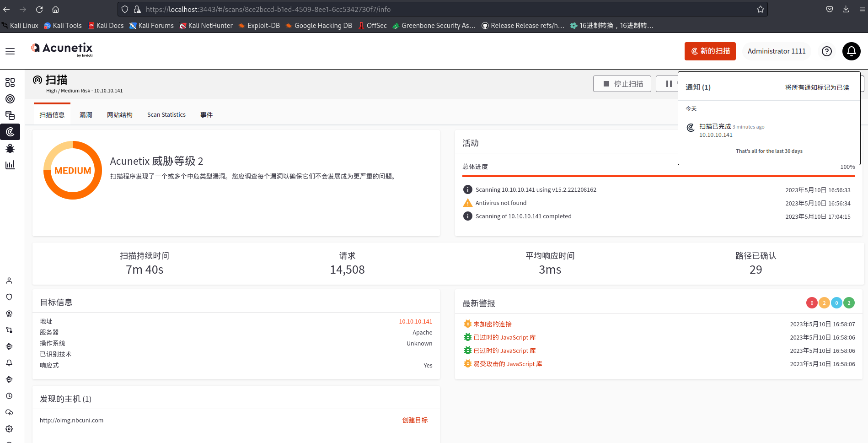Click 将所有通知标记为已读 link

(817, 87)
